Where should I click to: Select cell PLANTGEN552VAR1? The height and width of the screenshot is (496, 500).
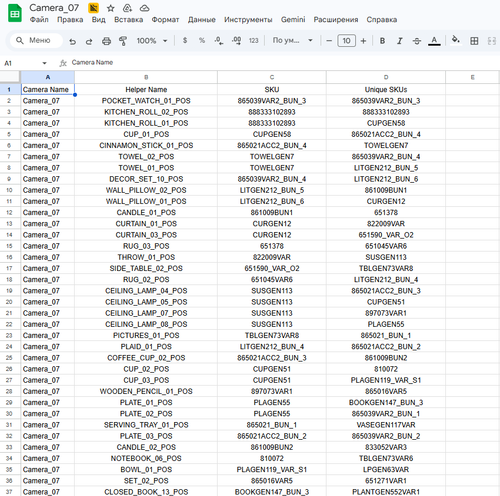(386, 492)
